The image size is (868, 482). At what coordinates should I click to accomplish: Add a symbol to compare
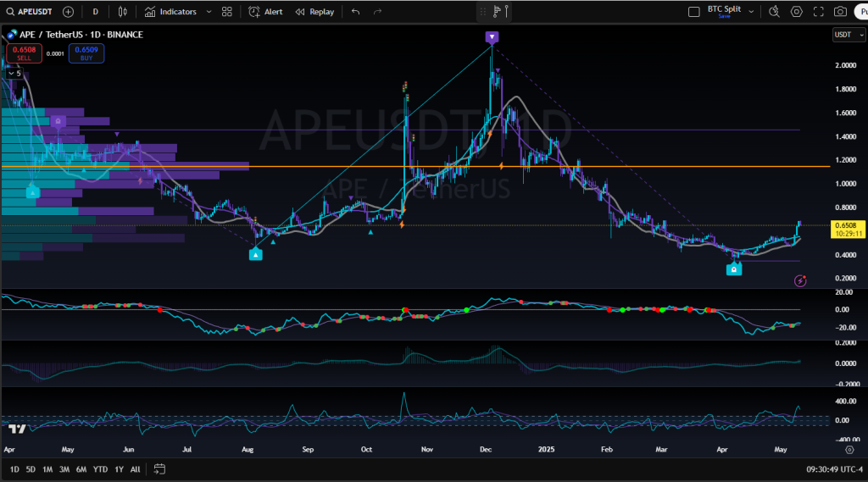pyautogui.click(x=68, y=12)
